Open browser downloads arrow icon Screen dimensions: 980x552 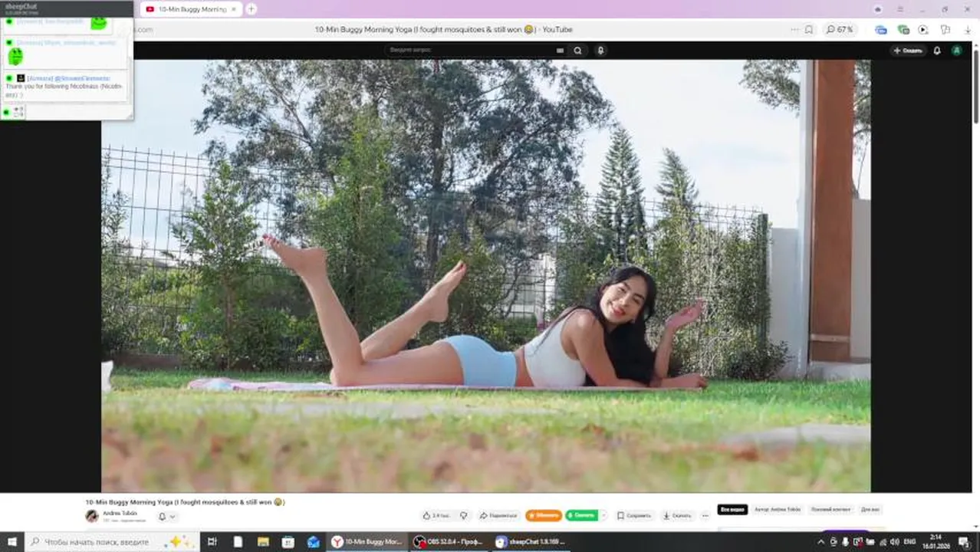coord(966,29)
